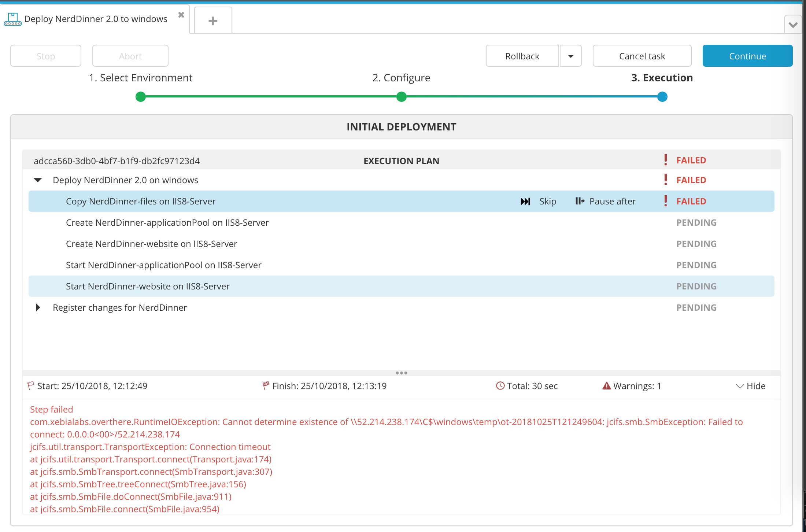
Task: Click the Start flag icon next to start time
Action: 31,385
